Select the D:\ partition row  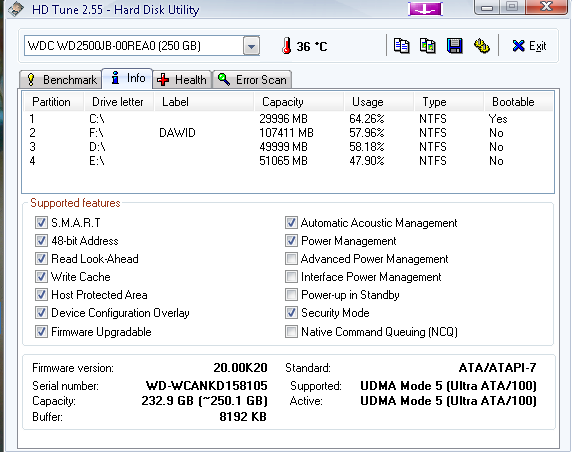[288, 147]
